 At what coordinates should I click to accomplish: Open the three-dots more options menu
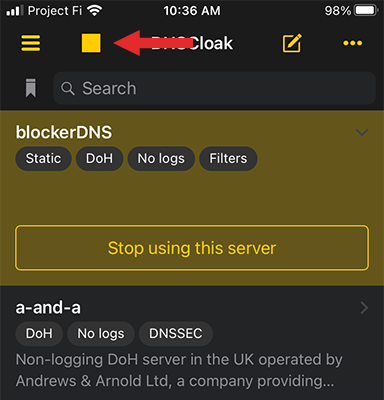point(353,43)
